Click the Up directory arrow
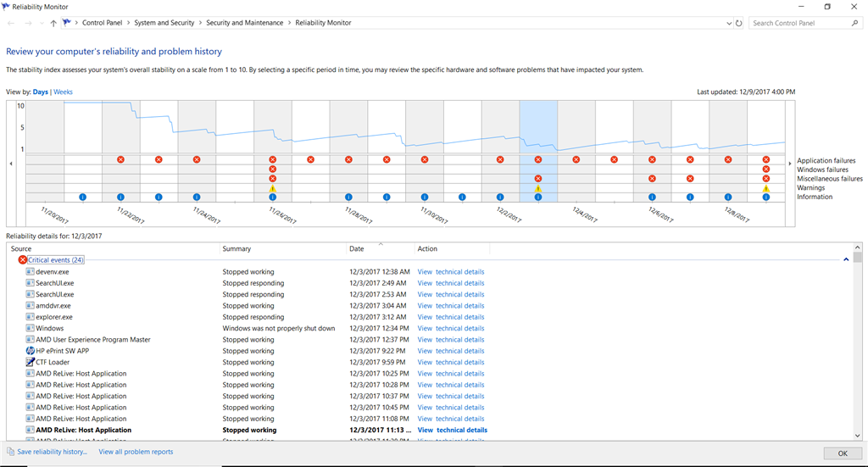868x467 pixels. [53, 23]
